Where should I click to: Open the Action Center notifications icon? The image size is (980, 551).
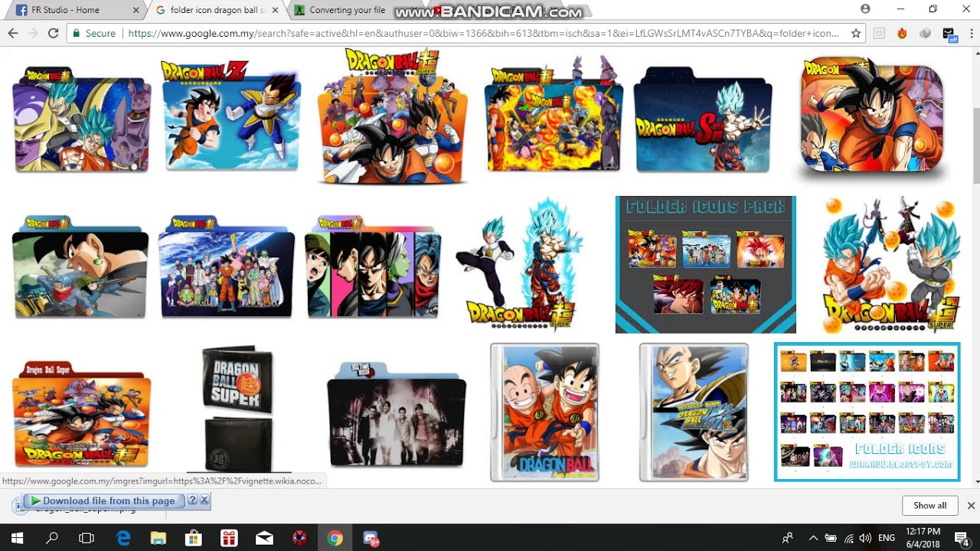click(960, 538)
